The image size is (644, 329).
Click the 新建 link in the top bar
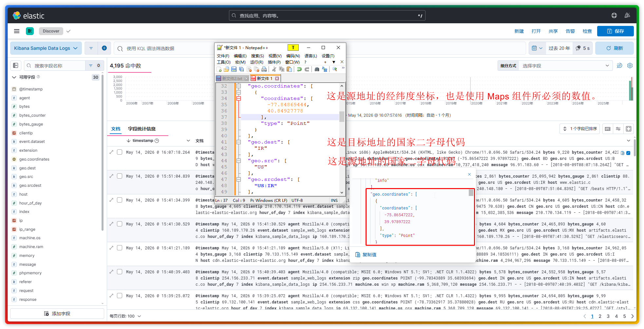(x=519, y=31)
